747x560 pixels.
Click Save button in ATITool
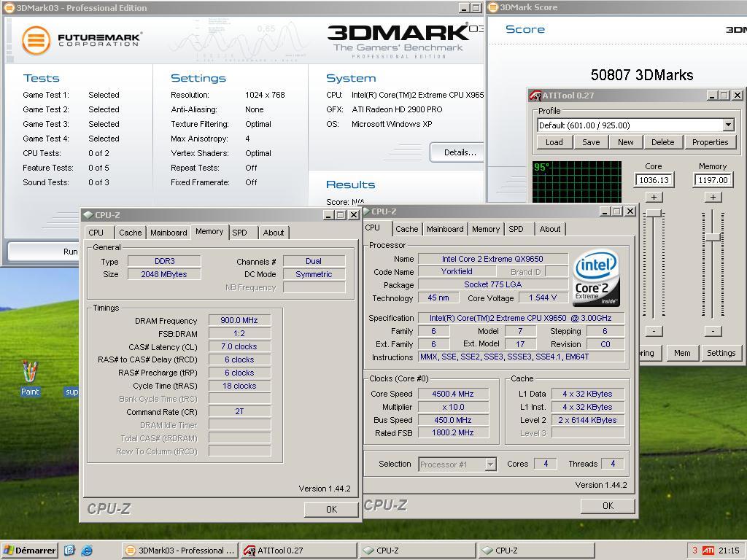pyautogui.click(x=591, y=142)
